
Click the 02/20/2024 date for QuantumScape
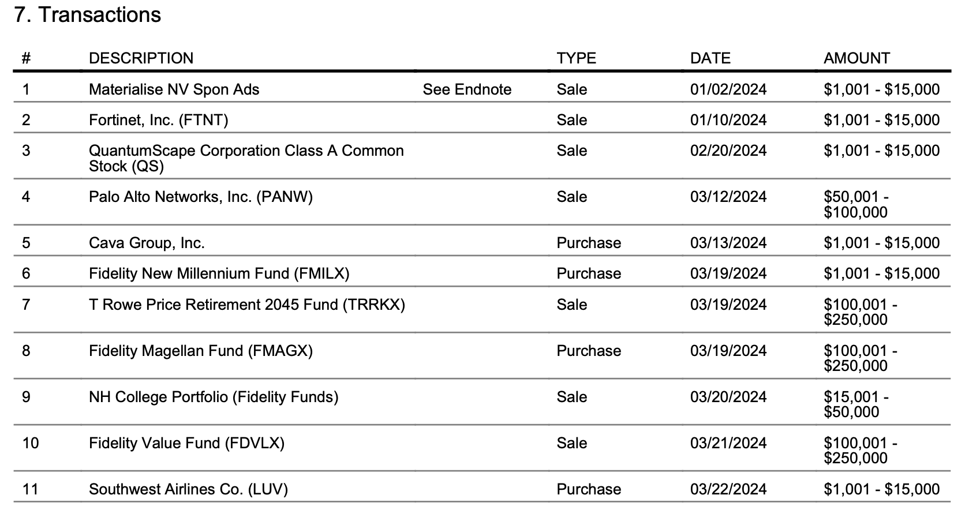coord(728,151)
